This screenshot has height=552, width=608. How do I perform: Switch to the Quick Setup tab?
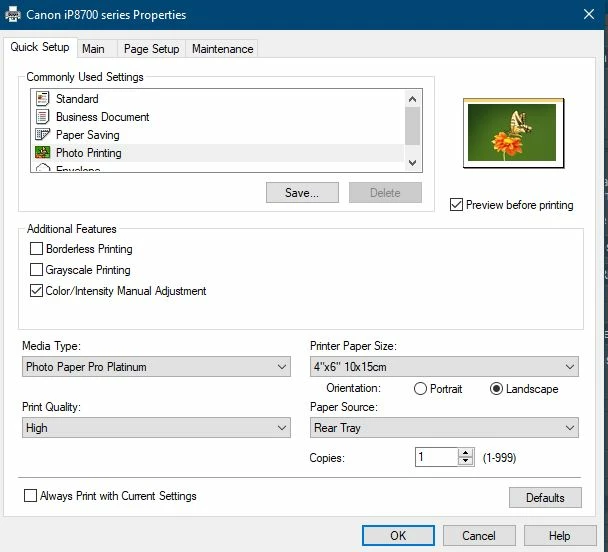click(40, 47)
